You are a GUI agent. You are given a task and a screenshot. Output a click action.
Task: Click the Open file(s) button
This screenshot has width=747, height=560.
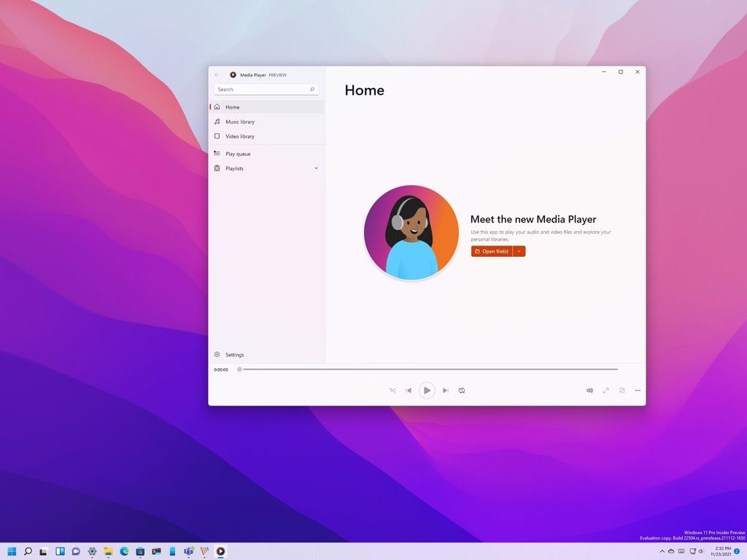492,251
